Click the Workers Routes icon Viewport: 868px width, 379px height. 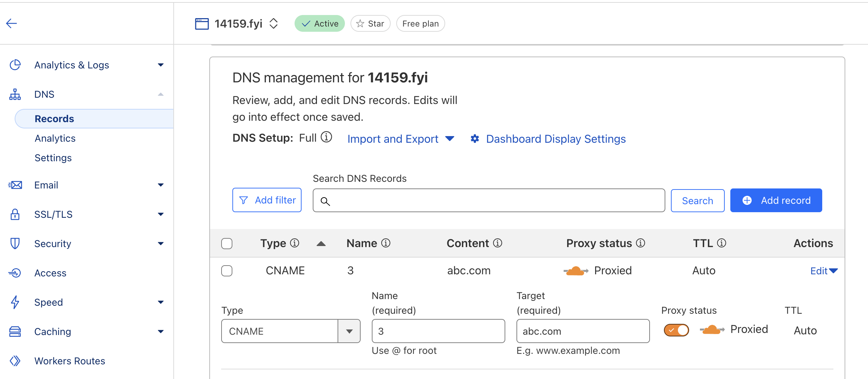[x=15, y=361]
